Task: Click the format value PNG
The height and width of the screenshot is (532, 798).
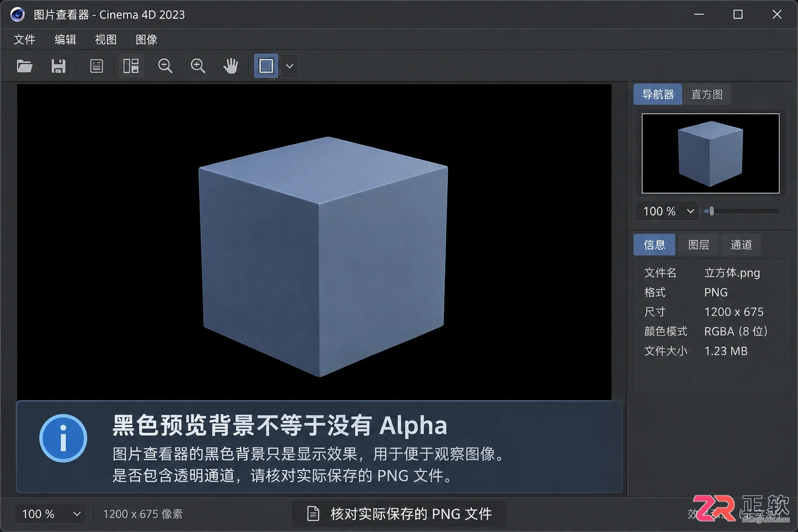Action: (x=716, y=292)
